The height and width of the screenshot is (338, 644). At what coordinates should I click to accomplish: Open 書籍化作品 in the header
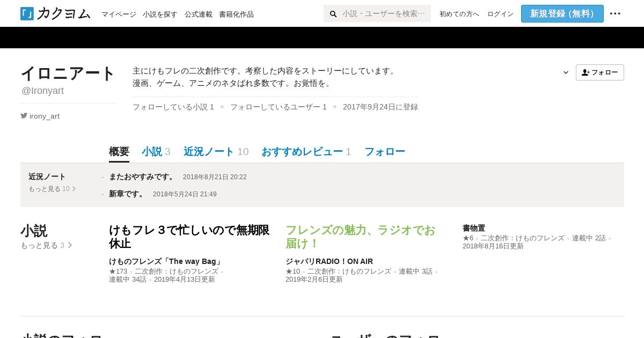tap(236, 14)
